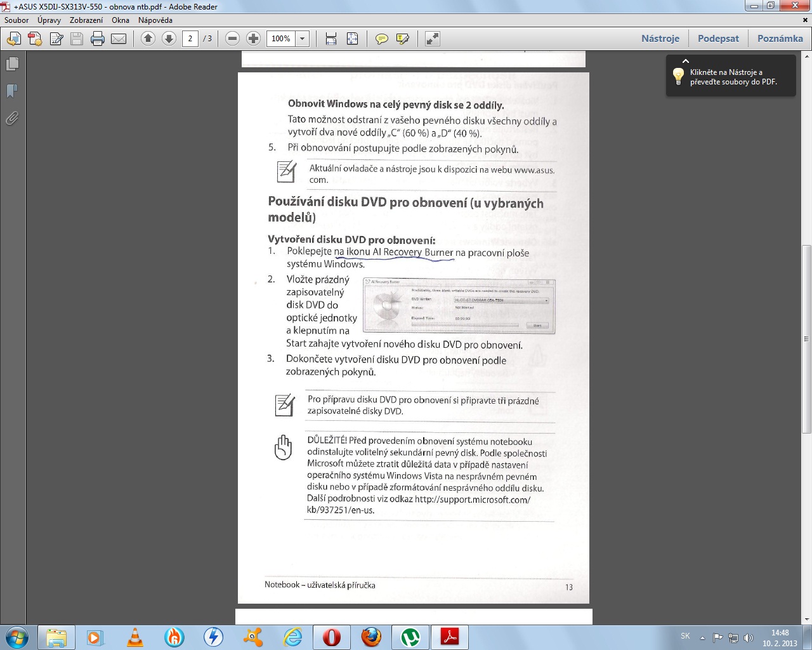Viewport: 812px width, 650px height.
Task: Click the AI Recovery Burner screenshot image
Action: tap(459, 305)
